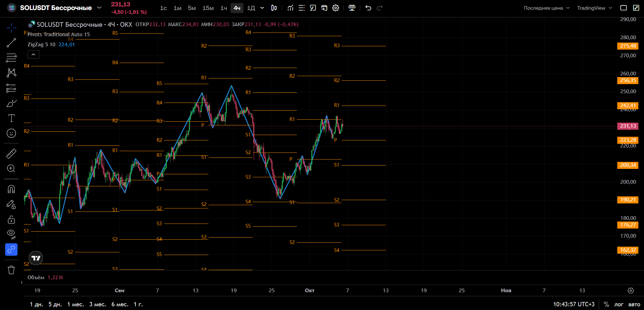This screenshot has width=644, height=310.
Task: Switch to the 1с timeframe
Action: click(163, 8)
